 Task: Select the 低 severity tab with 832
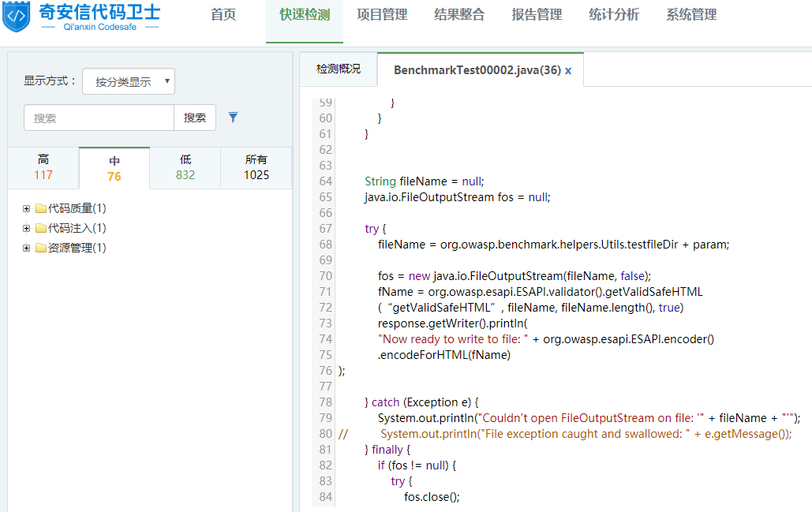click(185, 167)
